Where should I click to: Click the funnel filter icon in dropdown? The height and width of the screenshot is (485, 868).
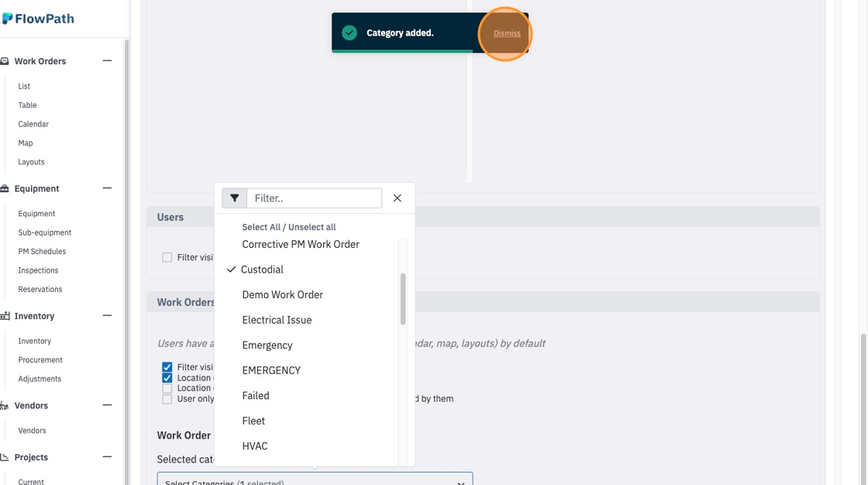click(235, 198)
